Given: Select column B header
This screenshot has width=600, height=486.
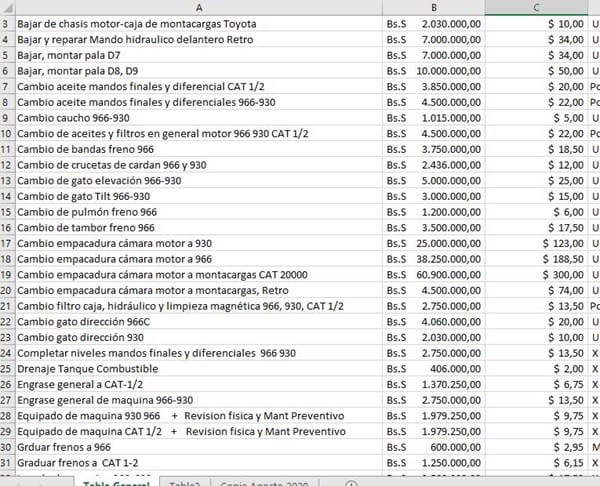Looking at the screenshot, I should [434, 8].
